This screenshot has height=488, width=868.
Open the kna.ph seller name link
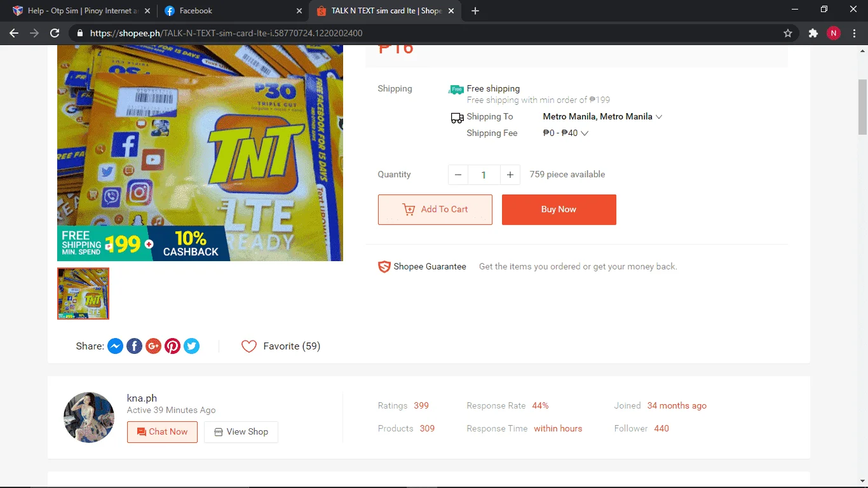click(142, 398)
